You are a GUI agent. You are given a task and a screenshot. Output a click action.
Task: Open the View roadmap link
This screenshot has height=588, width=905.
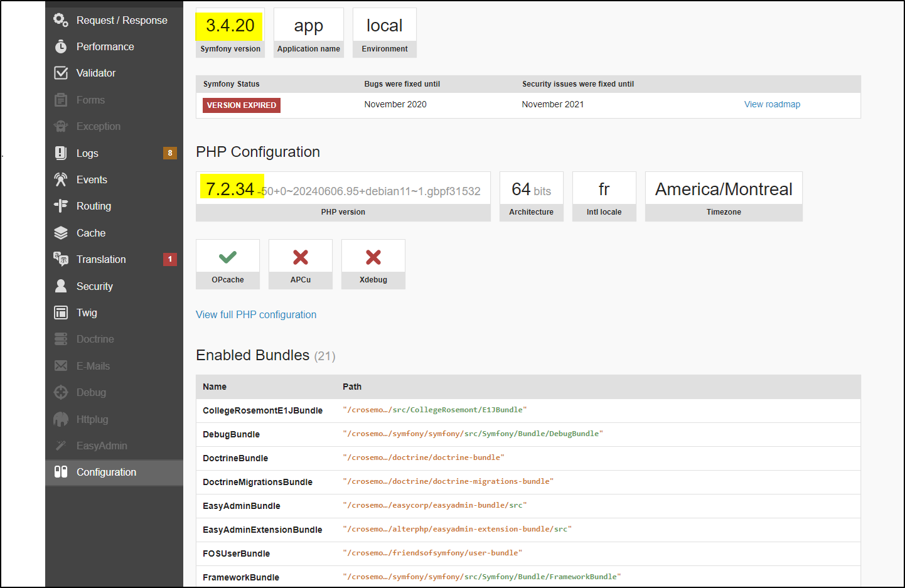click(x=772, y=104)
